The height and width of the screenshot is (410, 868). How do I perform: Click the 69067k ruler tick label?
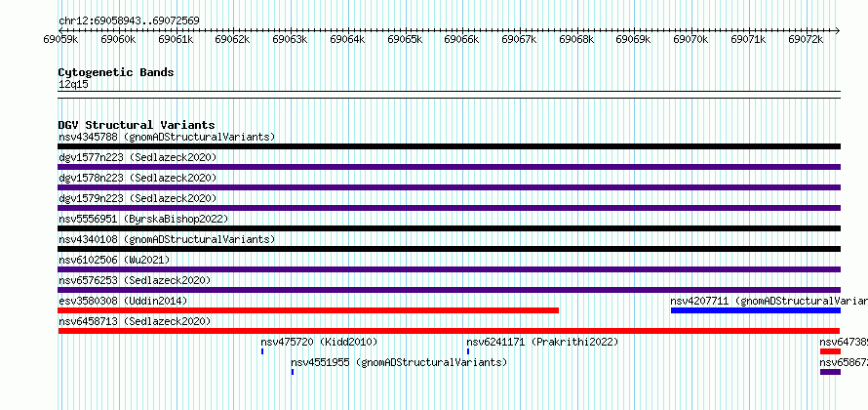(519, 39)
